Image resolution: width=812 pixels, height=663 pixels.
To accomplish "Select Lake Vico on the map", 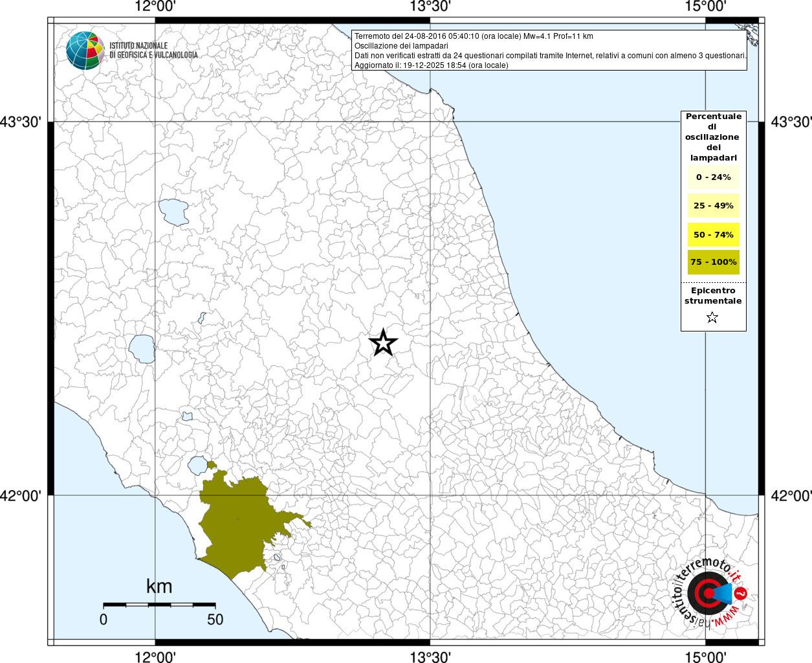I will pos(187,416).
